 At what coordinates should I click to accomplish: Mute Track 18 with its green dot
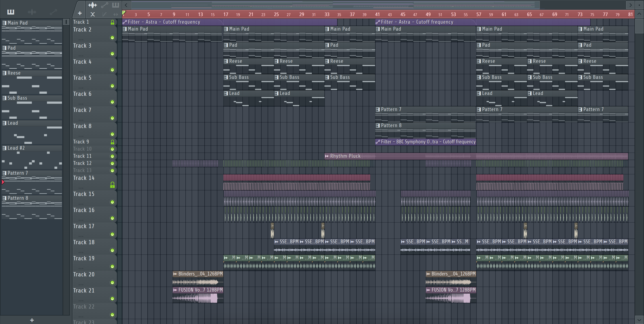pos(112,250)
